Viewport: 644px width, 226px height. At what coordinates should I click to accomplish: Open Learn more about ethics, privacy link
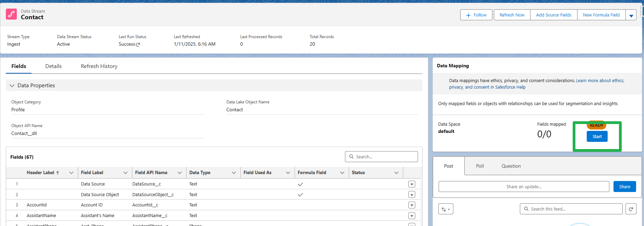pyautogui.click(x=600, y=81)
